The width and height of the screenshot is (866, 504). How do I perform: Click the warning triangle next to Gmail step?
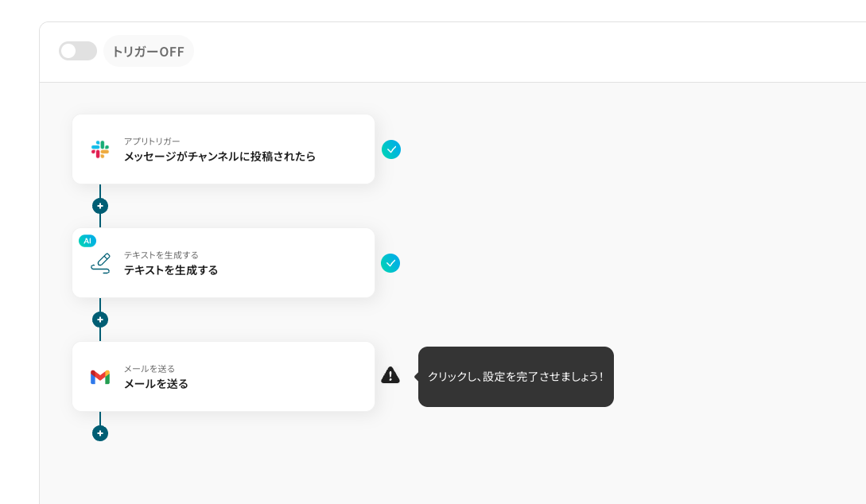coord(390,375)
